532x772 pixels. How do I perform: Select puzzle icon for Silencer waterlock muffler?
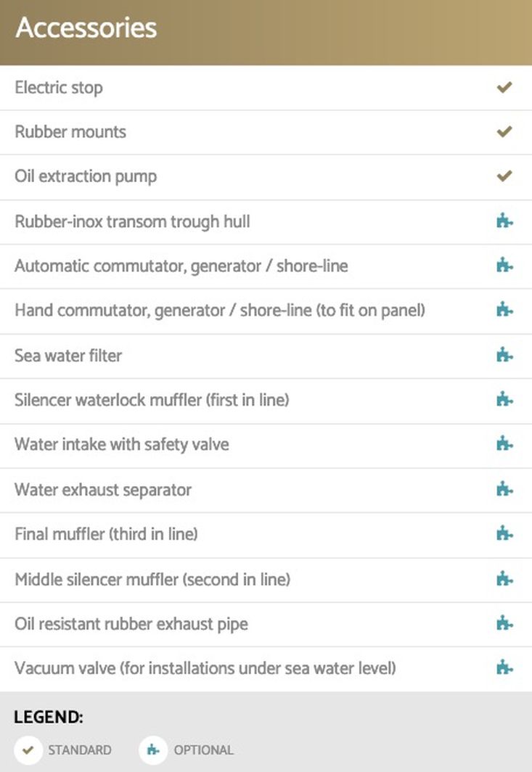504,399
